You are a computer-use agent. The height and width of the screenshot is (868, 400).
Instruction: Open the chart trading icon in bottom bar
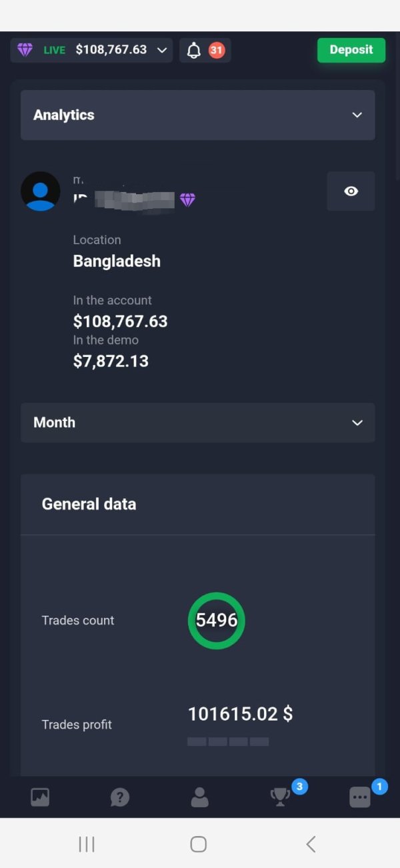pos(40,797)
